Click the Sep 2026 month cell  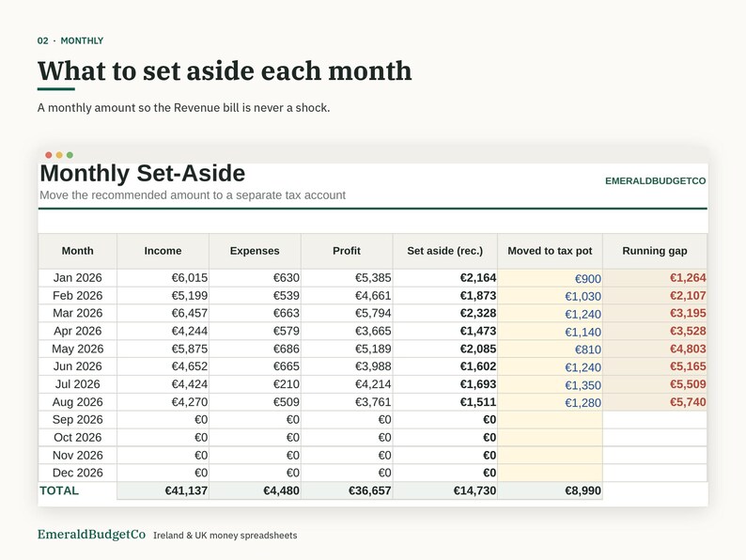pos(78,420)
